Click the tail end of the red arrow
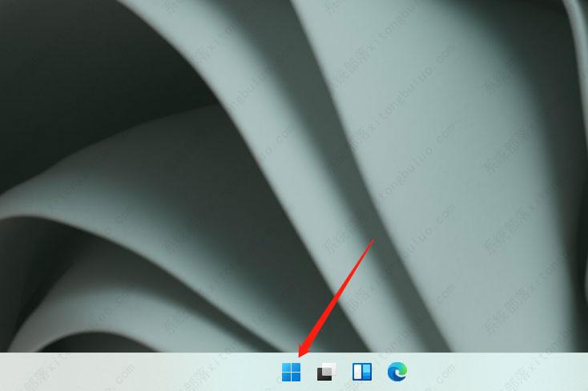This screenshot has height=391, width=588. (x=373, y=239)
